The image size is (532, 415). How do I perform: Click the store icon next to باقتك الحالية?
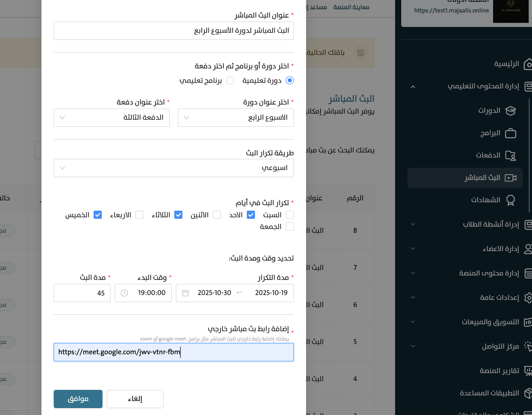(360, 53)
